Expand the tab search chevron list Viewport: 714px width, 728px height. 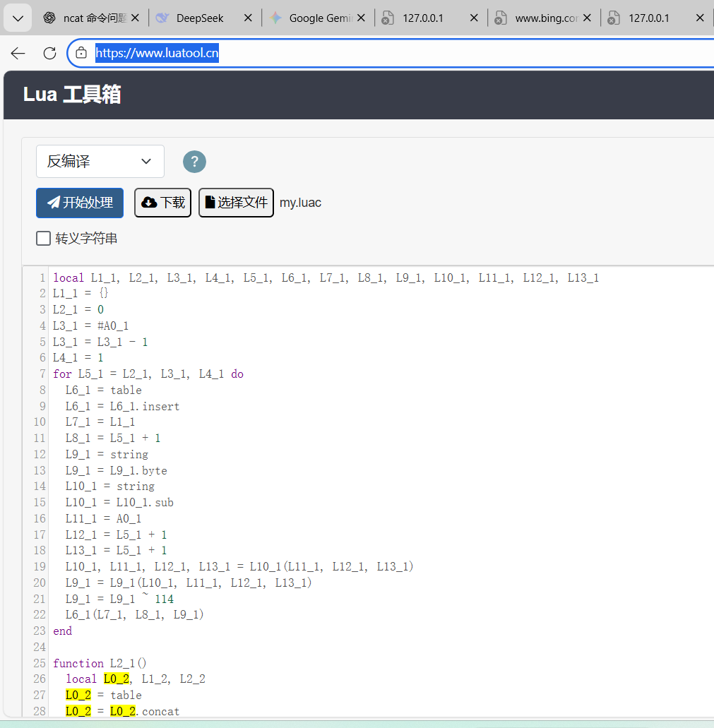pyautogui.click(x=18, y=18)
